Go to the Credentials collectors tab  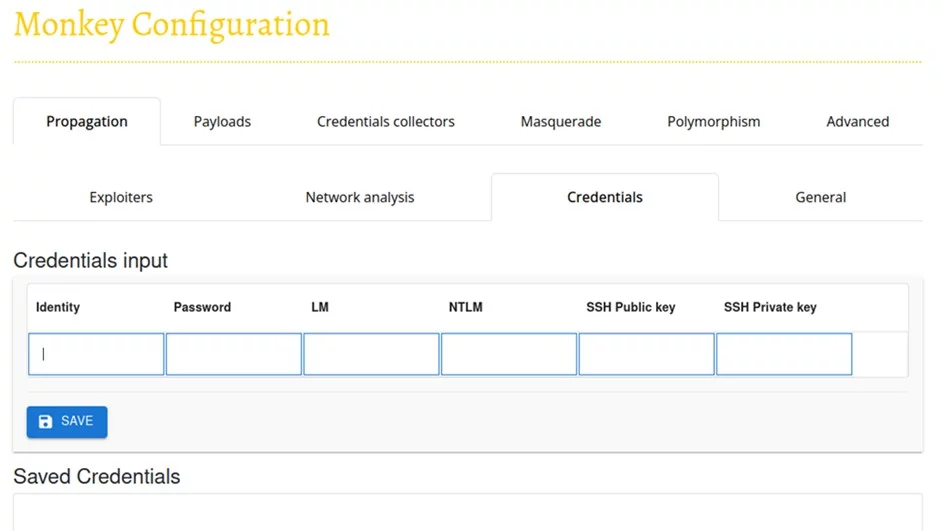point(385,122)
